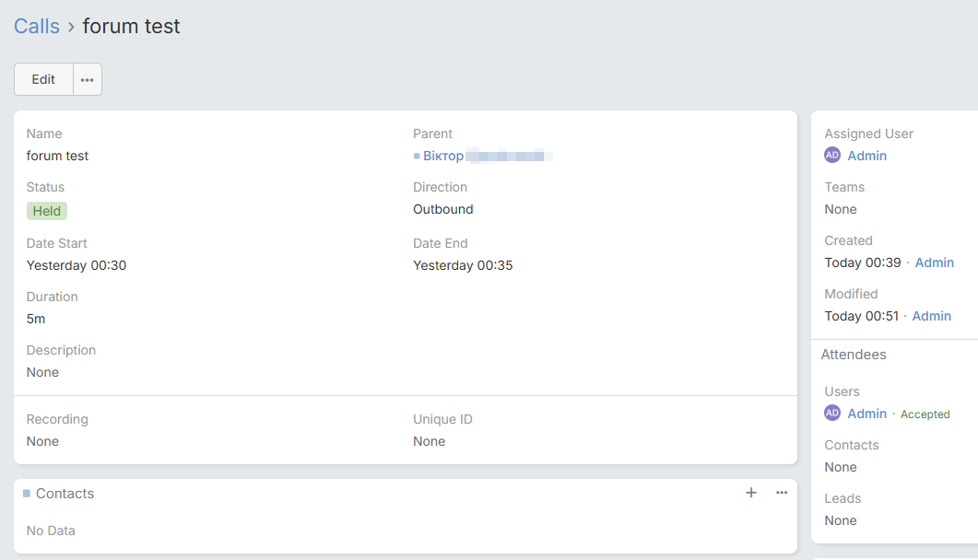Click the Accepted attendee status

(925, 414)
